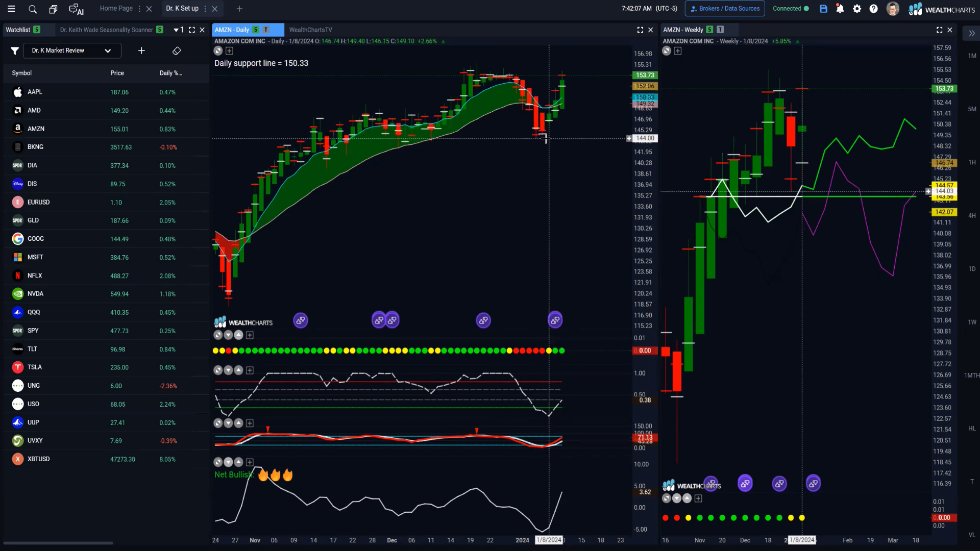Select the 1MTH timeframe

971,375
